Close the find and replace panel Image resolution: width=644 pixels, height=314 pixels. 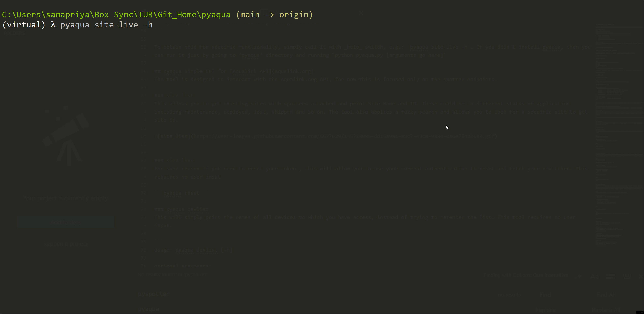pos(641,276)
